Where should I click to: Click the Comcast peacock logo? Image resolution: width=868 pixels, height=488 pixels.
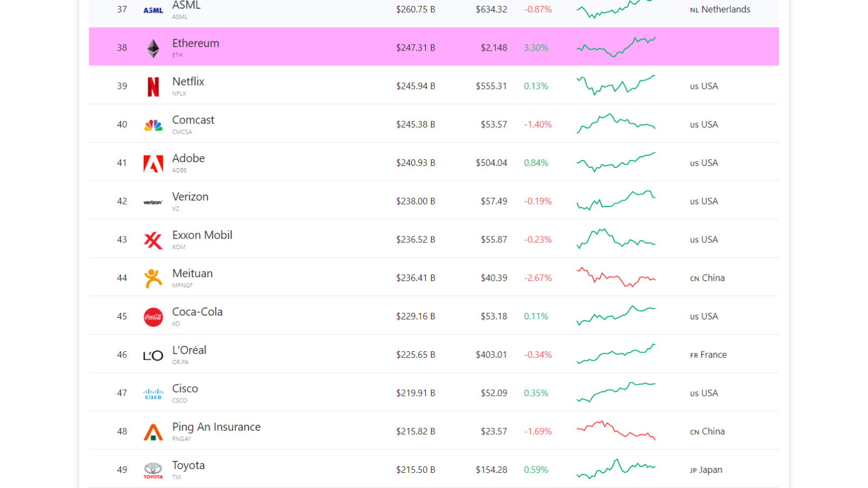pos(154,125)
